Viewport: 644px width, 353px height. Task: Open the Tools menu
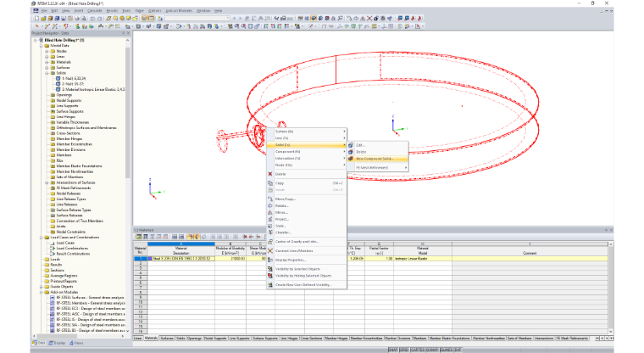[126, 11]
